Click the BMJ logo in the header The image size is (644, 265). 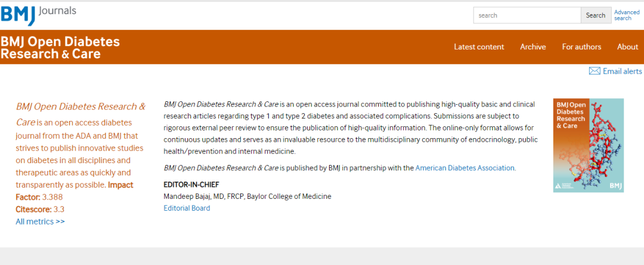(x=18, y=15)
